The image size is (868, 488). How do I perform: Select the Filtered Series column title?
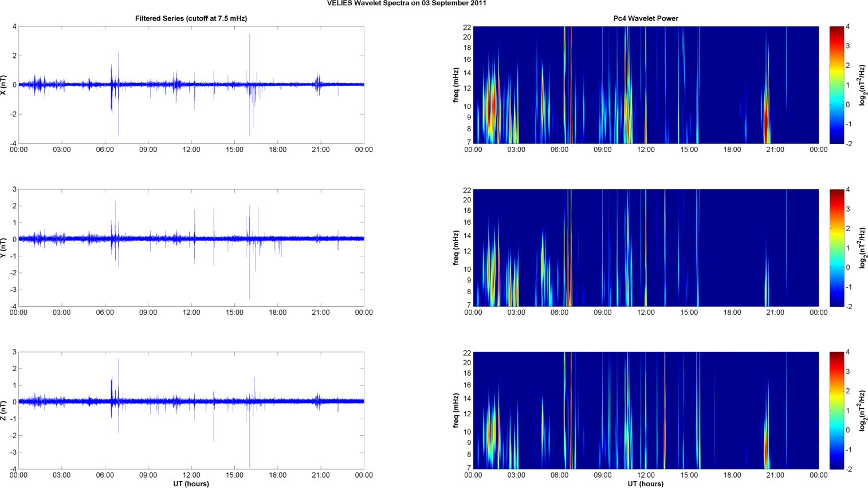pyautogui.click(x=191, y=18)
